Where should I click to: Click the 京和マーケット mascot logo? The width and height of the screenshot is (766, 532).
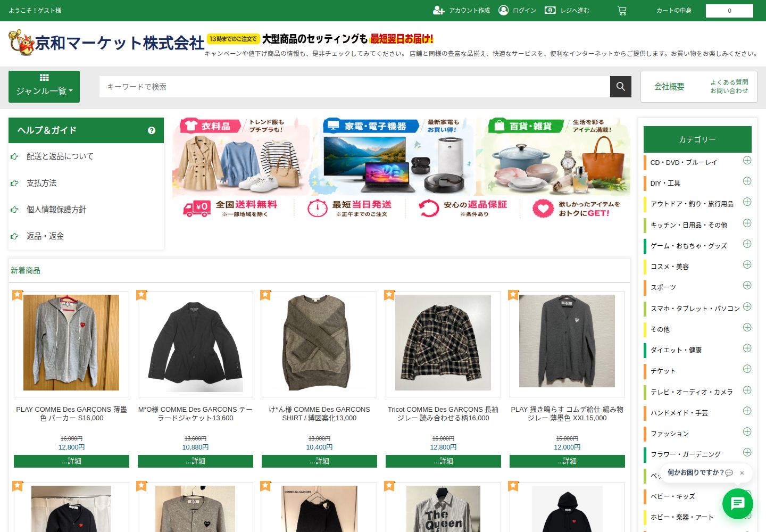tap(22, 42)
